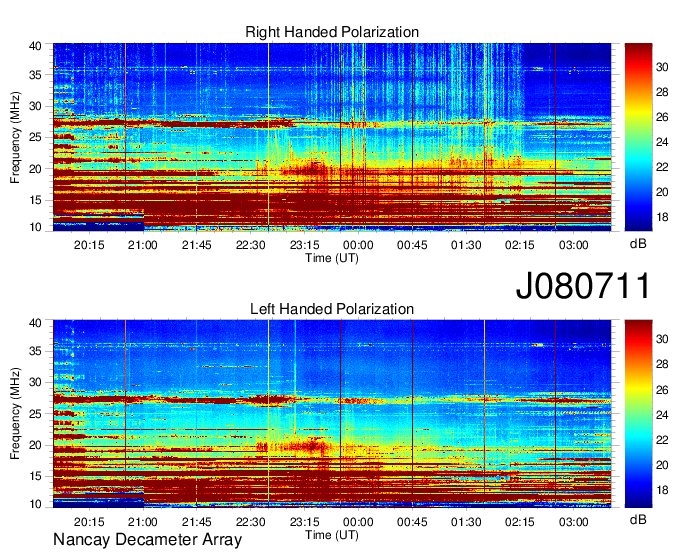Click the "28" dB tick on Left Handed colorbar

click(662, 364)
